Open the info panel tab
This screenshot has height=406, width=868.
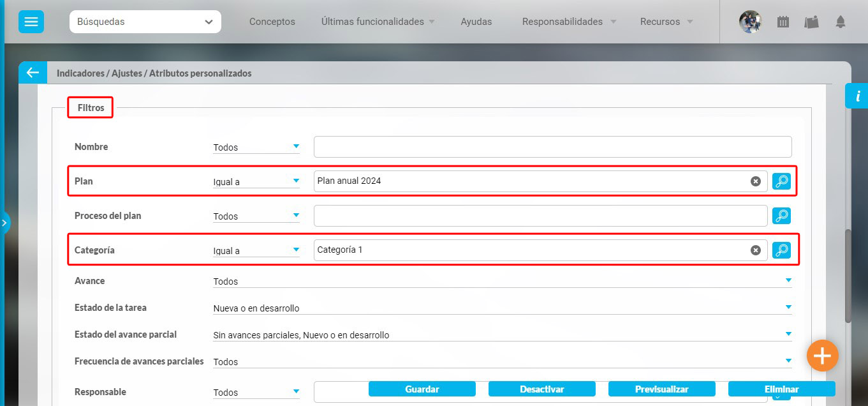coord(857,96)
